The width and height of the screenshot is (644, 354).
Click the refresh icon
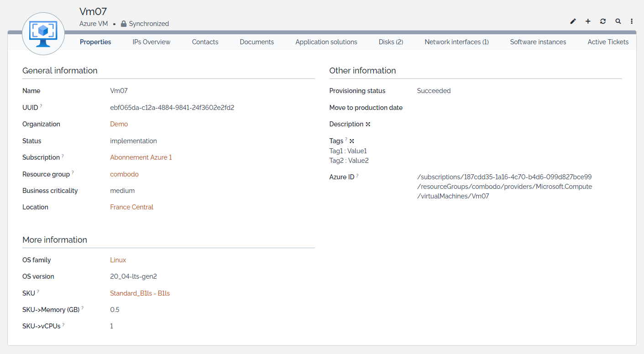(x=603, y=21)
